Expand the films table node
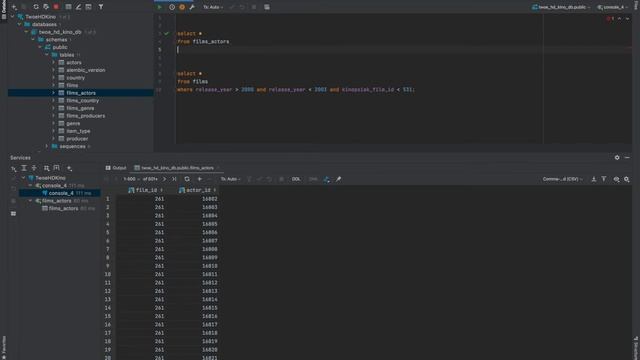The width and height of the screenshot is (640, 360). pyautogui.click(x=53, y=85)
